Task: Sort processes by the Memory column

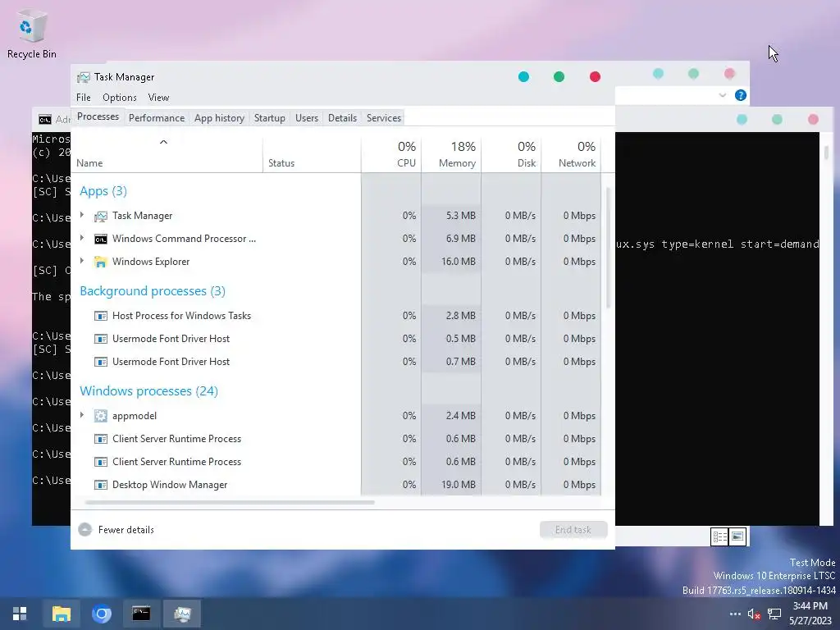Action: point(451,154)
